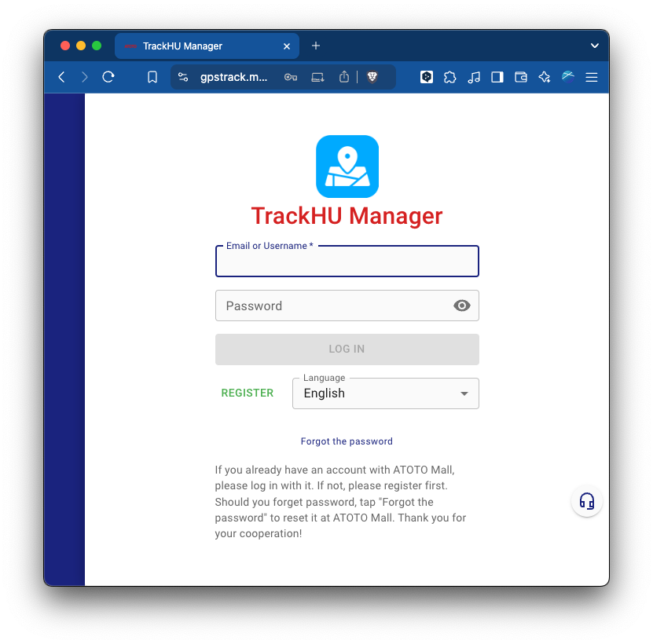The height and width of the screenshot is (644, 653).
Task: Click the REGISTER button
Action: (248, 393)
